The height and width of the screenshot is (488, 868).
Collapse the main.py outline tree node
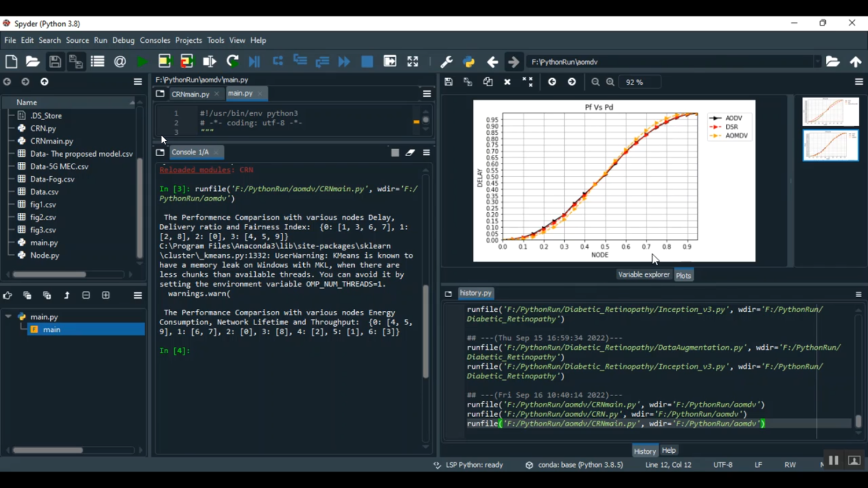pos(9,317)
